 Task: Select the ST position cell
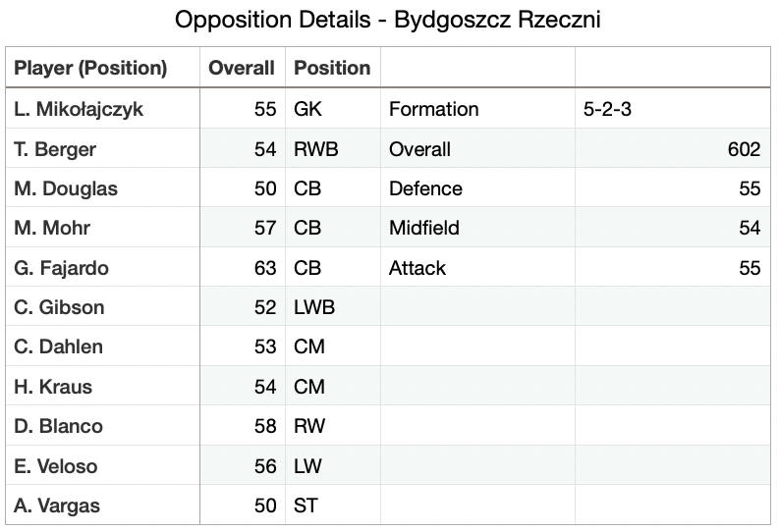point(306,506)
